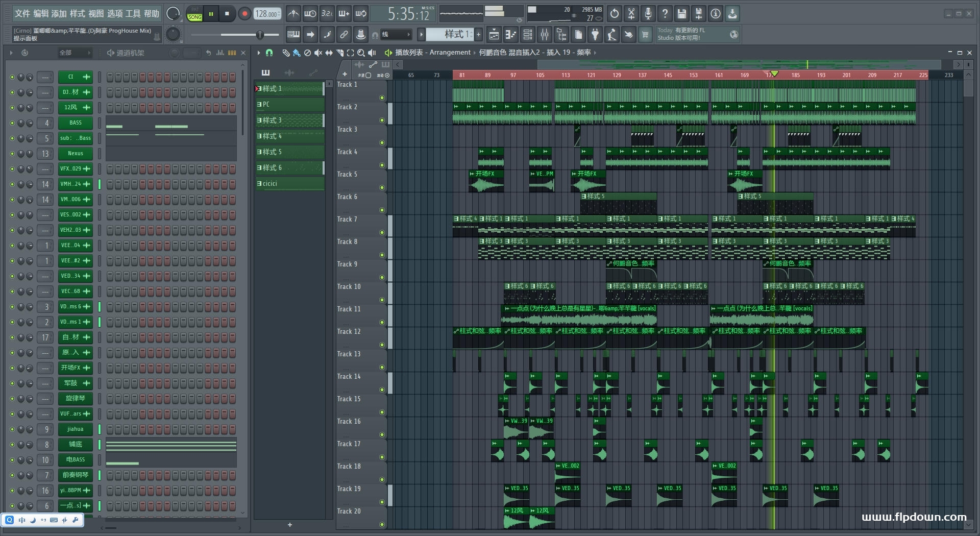Click the record button in transport panel
The height and width of the screenshot is (536, 980).
point(244,14)
